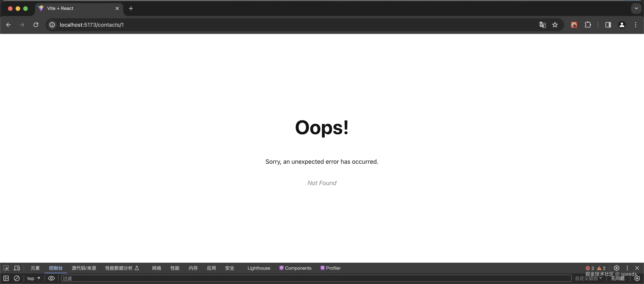Expand the custom log levels dropdown
Screen dimensions: 644x284
click(588, 278)
